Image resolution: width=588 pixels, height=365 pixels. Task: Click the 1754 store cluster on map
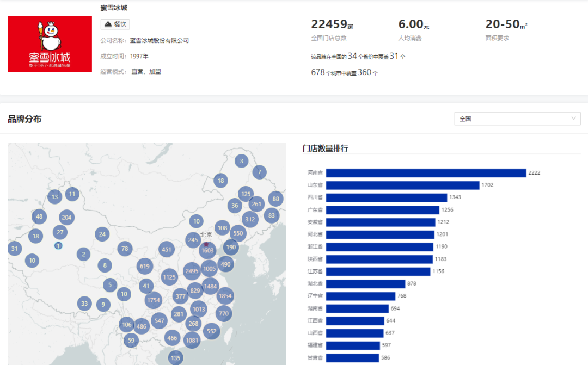tap(154, 300)
